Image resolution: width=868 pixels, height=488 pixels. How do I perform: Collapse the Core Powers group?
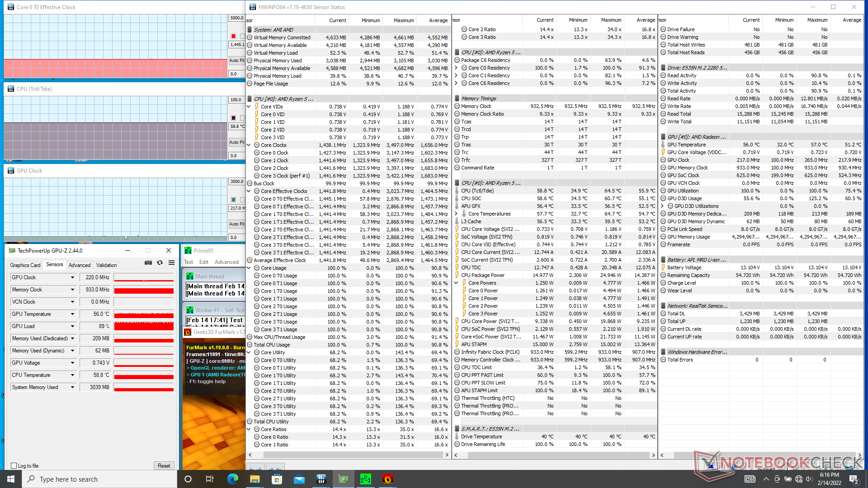(x=456, y=283)
